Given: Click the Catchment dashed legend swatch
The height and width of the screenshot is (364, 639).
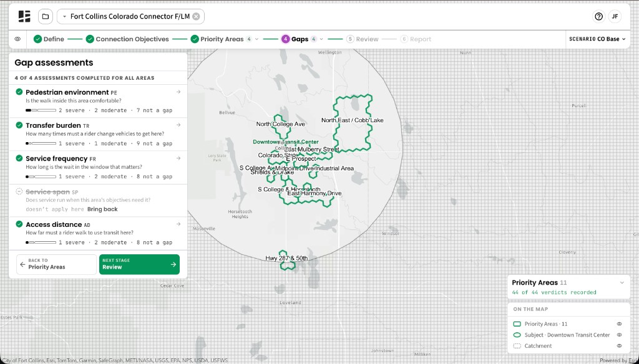Looking at the screenshot, I should tap(517, 346).
